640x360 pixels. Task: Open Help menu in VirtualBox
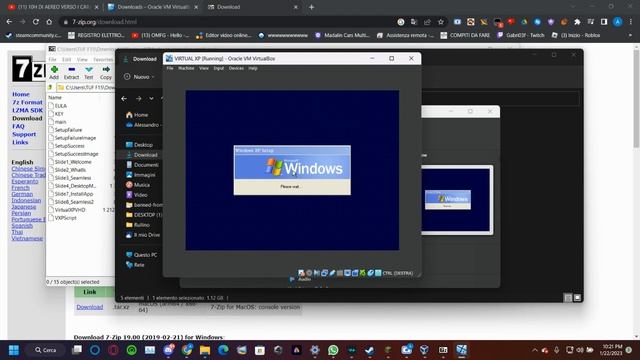tap(253, 68)
